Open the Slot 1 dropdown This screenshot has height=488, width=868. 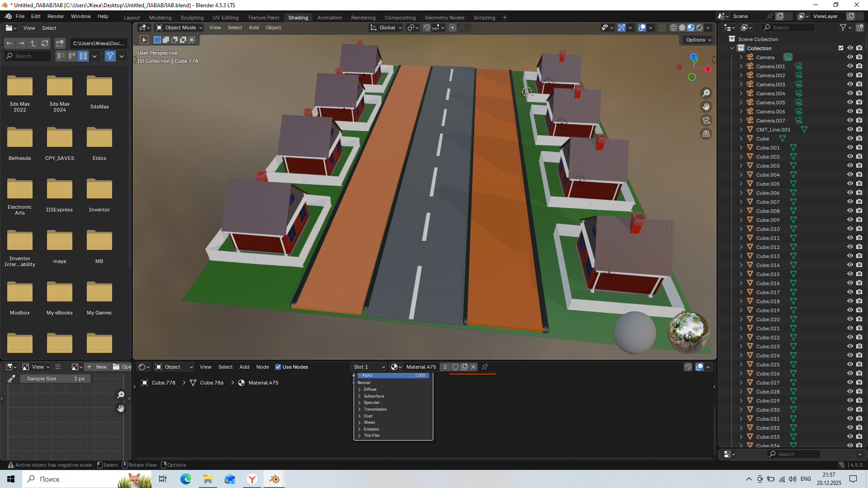click(369, 367)
